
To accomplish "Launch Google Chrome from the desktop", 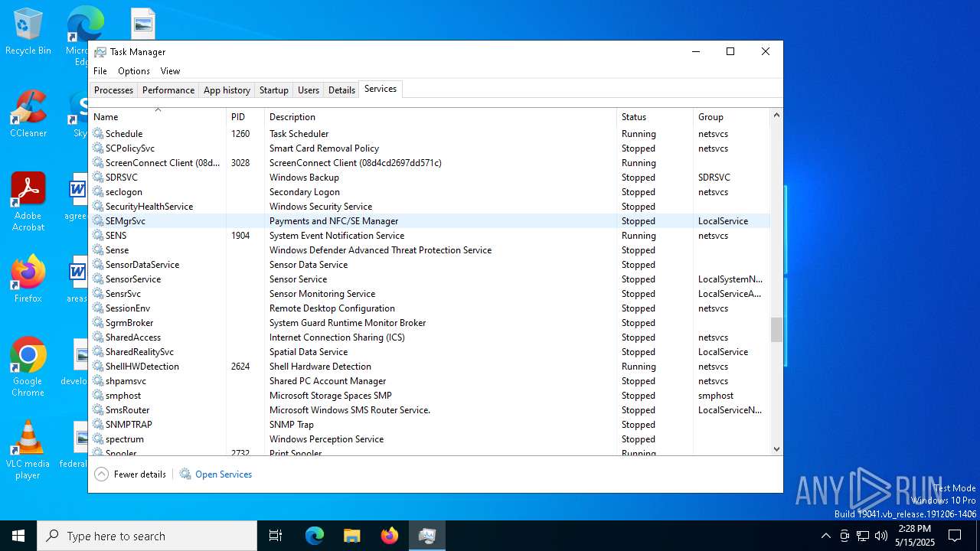I will click(28, 367).
